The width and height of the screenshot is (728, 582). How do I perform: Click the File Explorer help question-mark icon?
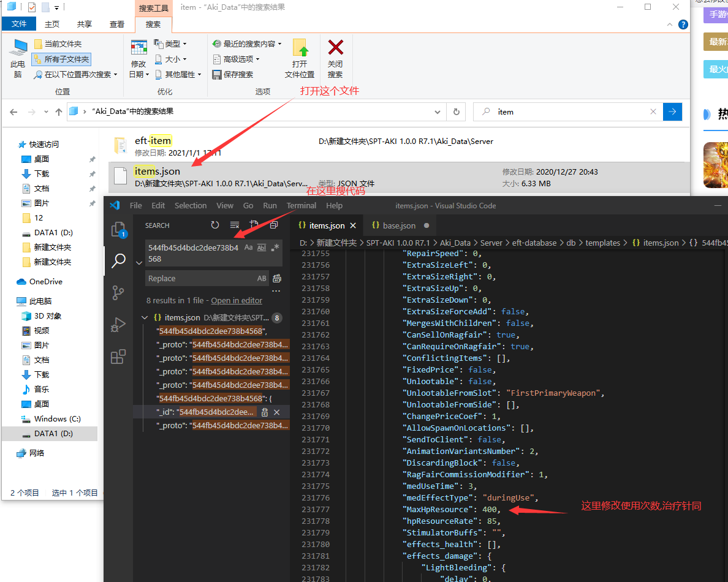(683, 25)
